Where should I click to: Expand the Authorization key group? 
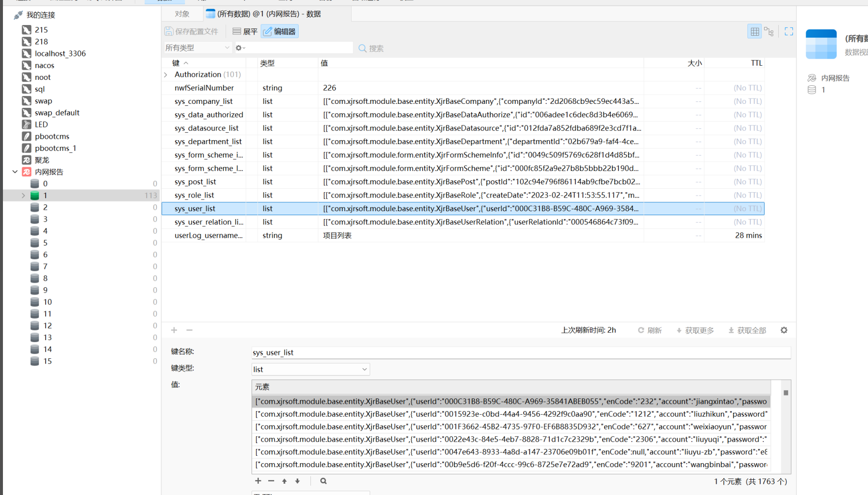pos(166,74)
